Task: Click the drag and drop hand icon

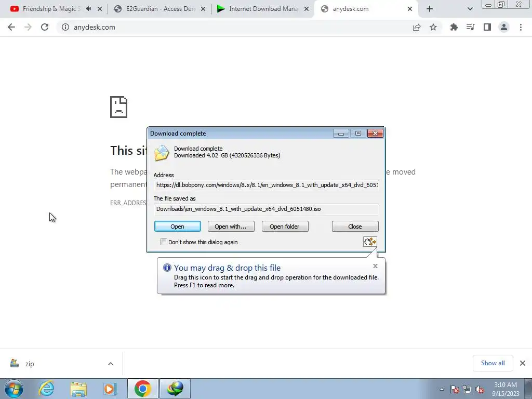Action: coord(370,242)
